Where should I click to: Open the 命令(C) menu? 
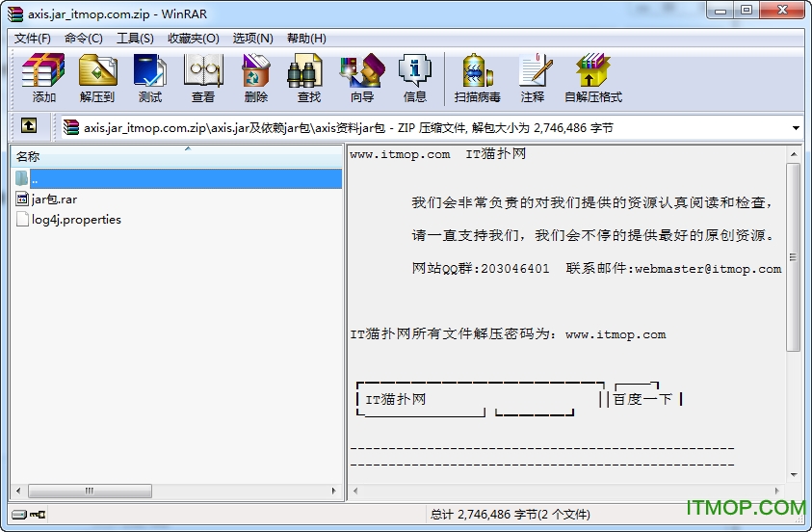[x=84, y=39]
